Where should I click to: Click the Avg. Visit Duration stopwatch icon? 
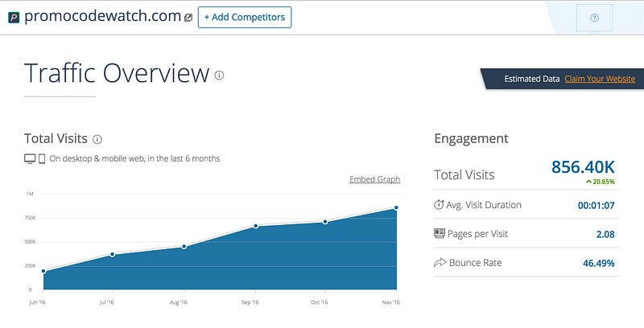point(439,205)
